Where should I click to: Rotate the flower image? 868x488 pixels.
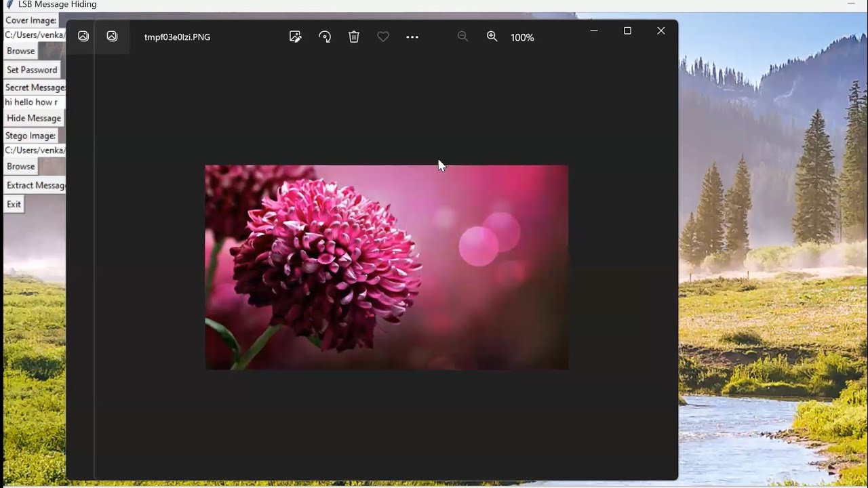coord(325,37)
